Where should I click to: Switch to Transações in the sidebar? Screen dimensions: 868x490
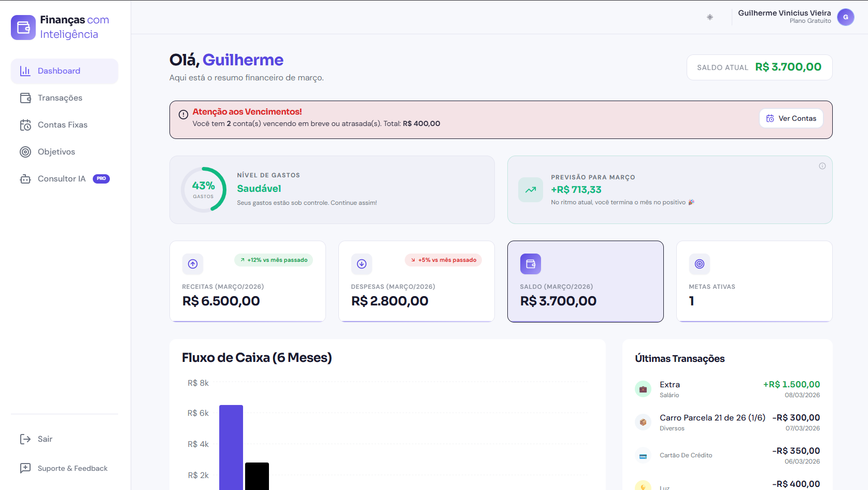point(60,97)
